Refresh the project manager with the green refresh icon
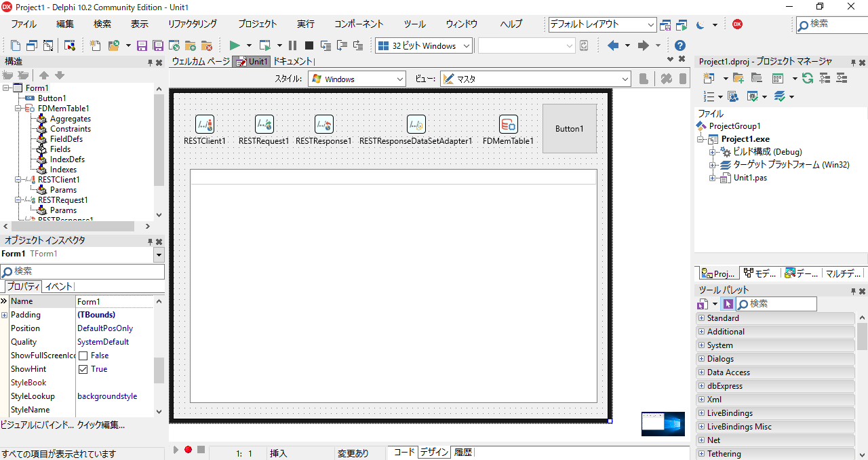The width and height of the screenshot is (868, 460). click(x=807, y=78)
